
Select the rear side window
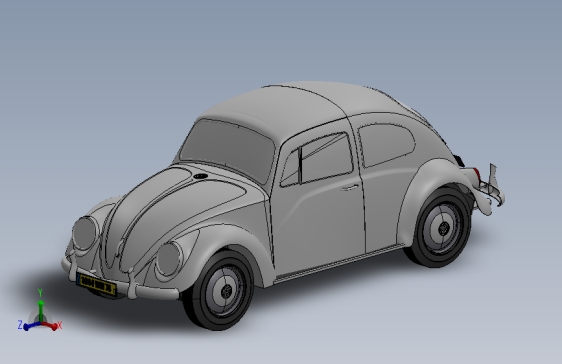point(386,144)
